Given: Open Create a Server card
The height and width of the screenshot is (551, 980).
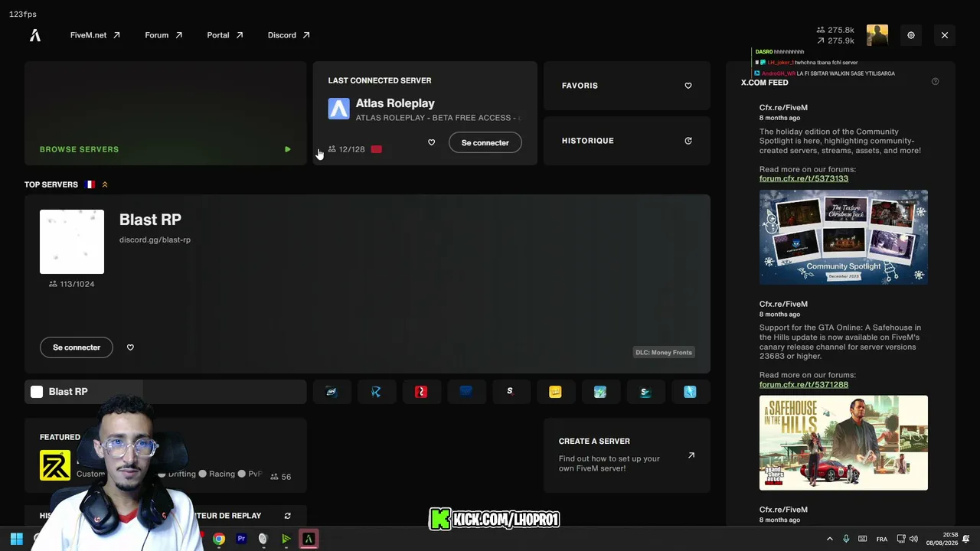Looking at the screenshot, I should tap(627, 455).
